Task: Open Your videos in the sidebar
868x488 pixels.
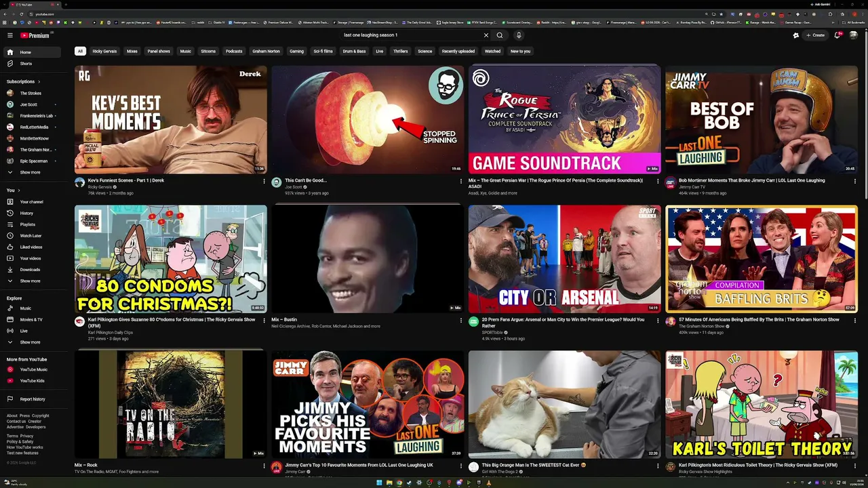Action: [33, 258]
